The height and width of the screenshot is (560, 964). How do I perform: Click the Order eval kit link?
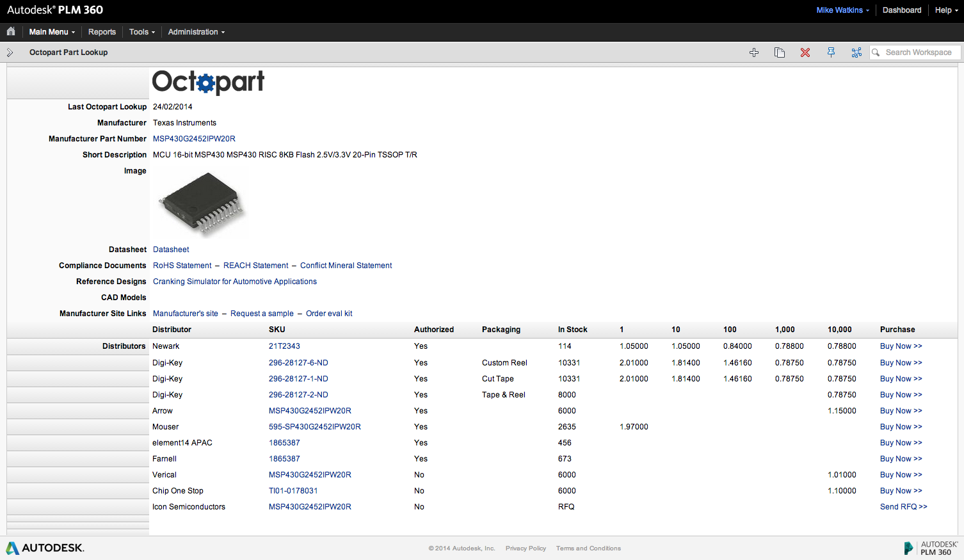click(329, 314)
